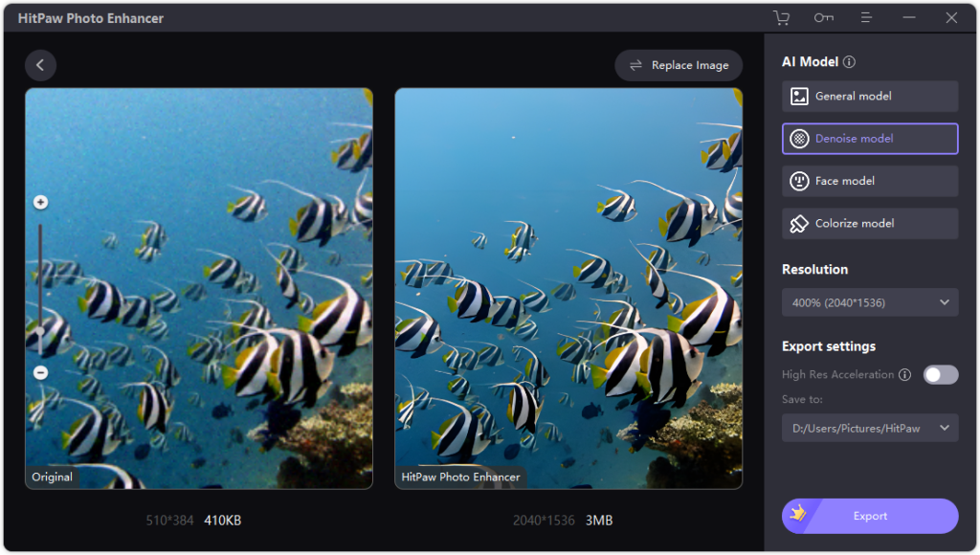Zoom in with the plus icon
The image size is (980, 555).
[40, 202]
